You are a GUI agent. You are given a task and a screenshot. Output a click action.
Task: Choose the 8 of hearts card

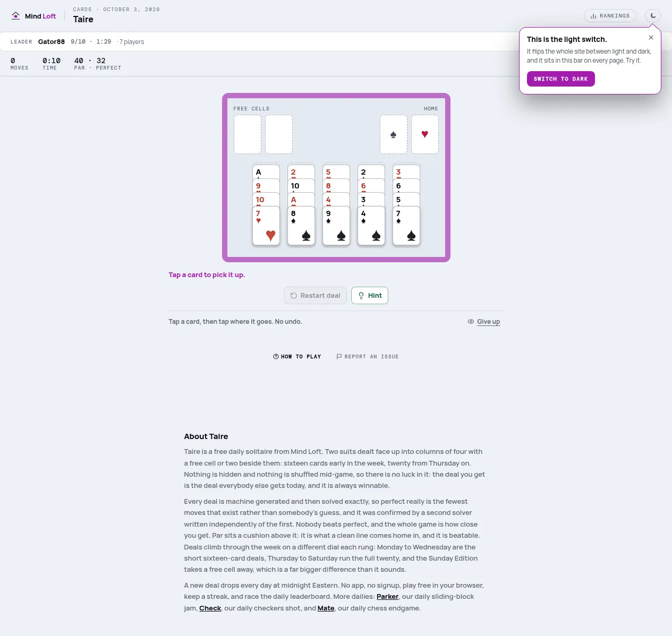click(336, 185)
